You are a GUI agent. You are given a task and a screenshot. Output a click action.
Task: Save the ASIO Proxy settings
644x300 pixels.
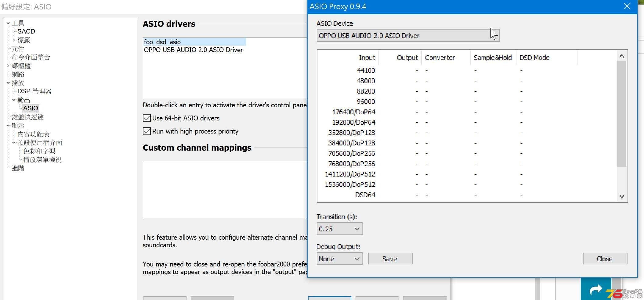[x=390, y=259]
